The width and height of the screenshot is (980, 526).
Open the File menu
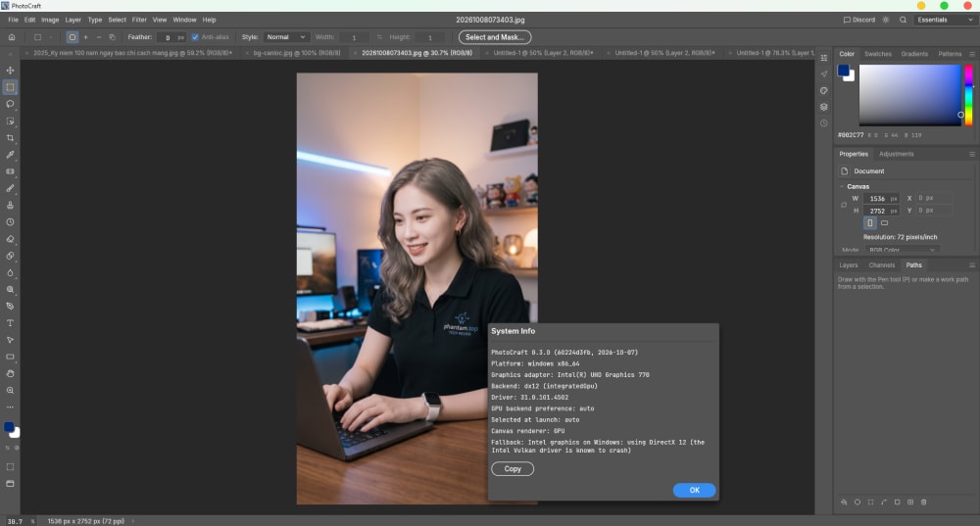[x=13, y=20]
